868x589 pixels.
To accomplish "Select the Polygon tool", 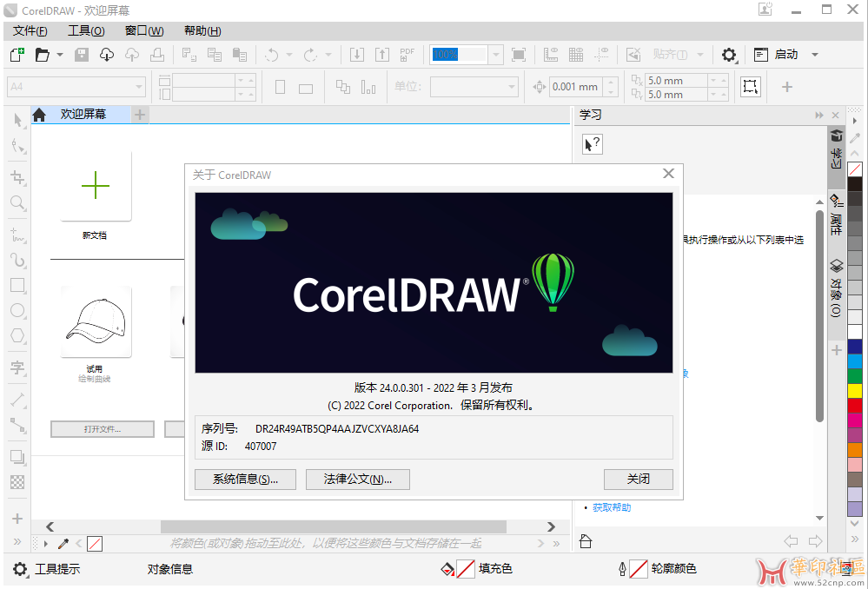I will click(x=17, y=335).
